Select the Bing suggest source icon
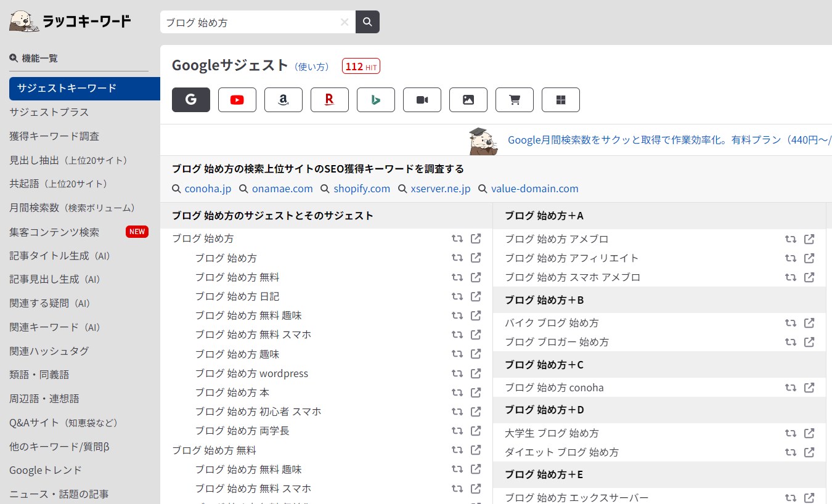The height and width of the screenshot is (504, 832). point(376,100)
